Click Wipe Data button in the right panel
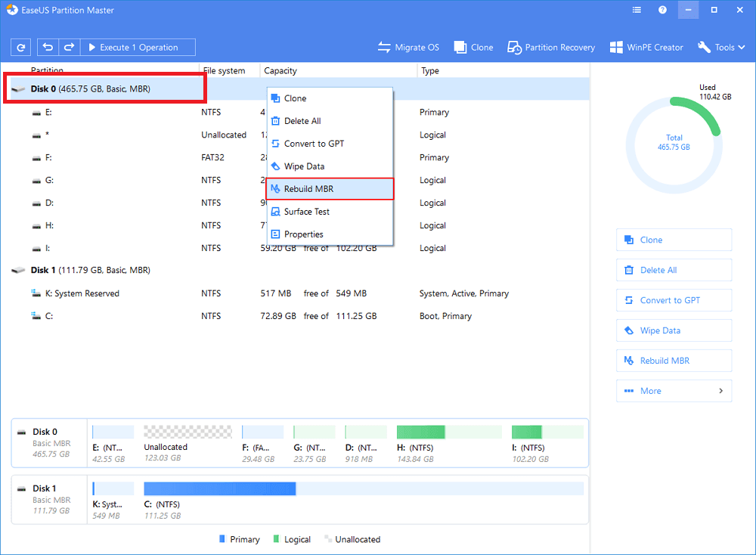756x555 pixels. (674, 330)
